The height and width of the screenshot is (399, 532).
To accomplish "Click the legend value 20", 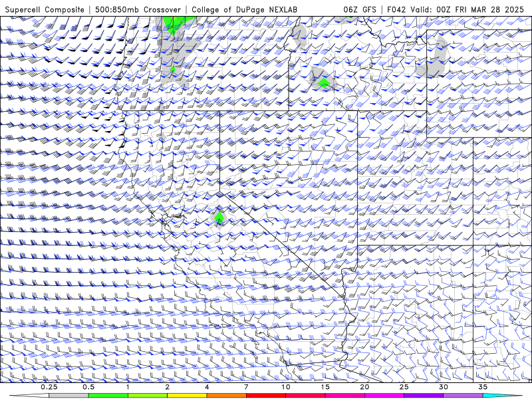I will pyautogui.click(x=364, y=387).
